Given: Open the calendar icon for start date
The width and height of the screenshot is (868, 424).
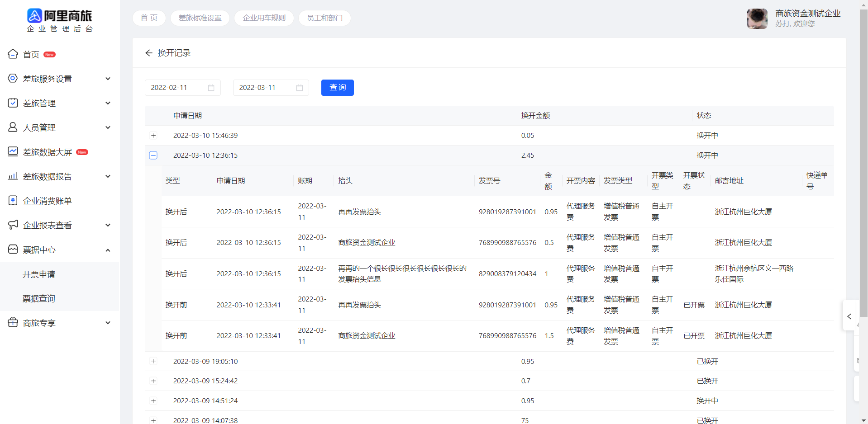Looking at the screenshot, I should pos(211,88).
